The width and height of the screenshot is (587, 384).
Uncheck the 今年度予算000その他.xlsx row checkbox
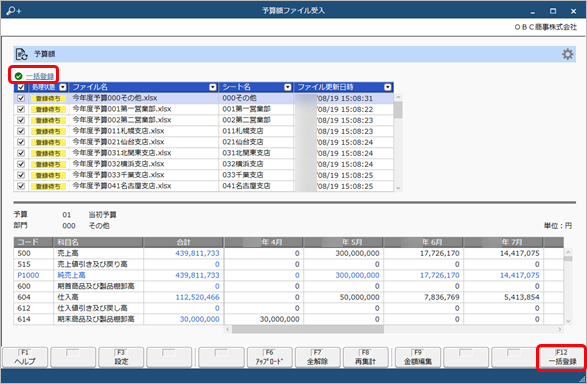coord(21,98)
